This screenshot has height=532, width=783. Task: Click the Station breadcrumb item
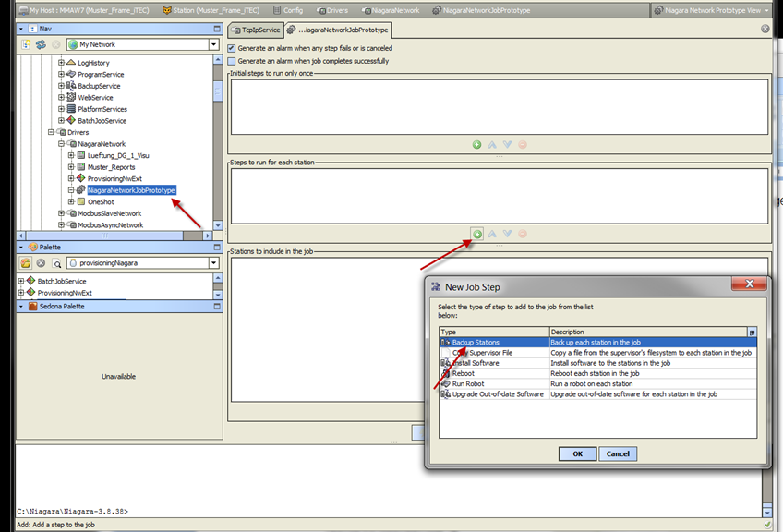[x=211, y=10]
